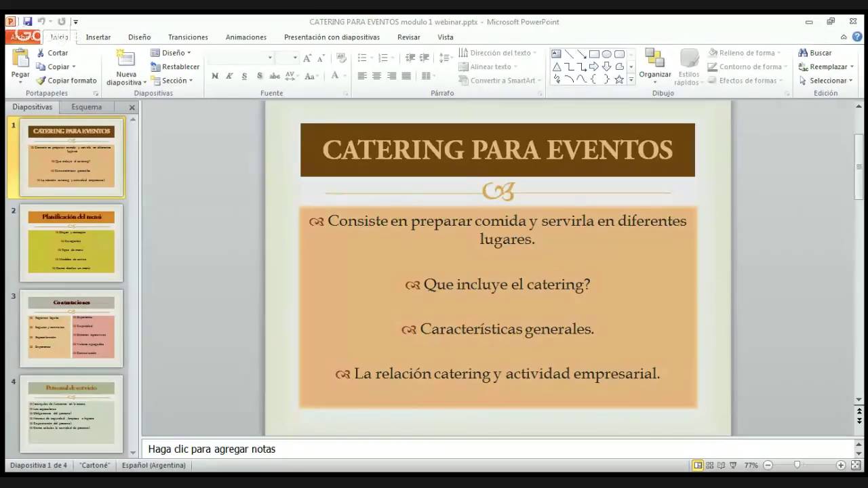Insert a text box shape from gallery
The width and height of the screenshot is (868, 488).
pos(556,54)
